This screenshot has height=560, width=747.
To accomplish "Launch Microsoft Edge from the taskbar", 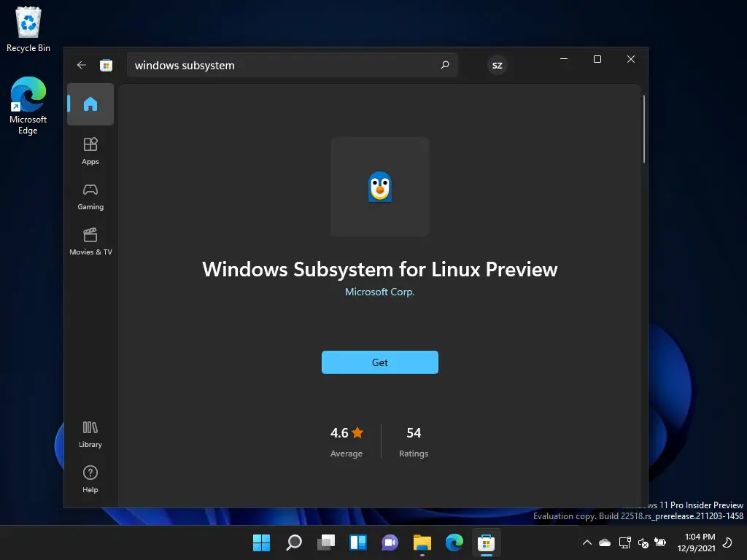I will [454, 542].
